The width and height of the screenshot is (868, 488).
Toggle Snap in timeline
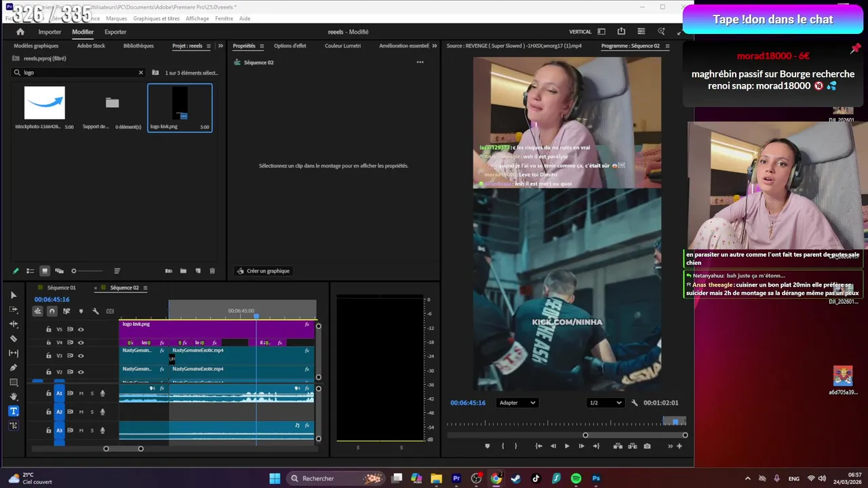click(x=52, y=311)
